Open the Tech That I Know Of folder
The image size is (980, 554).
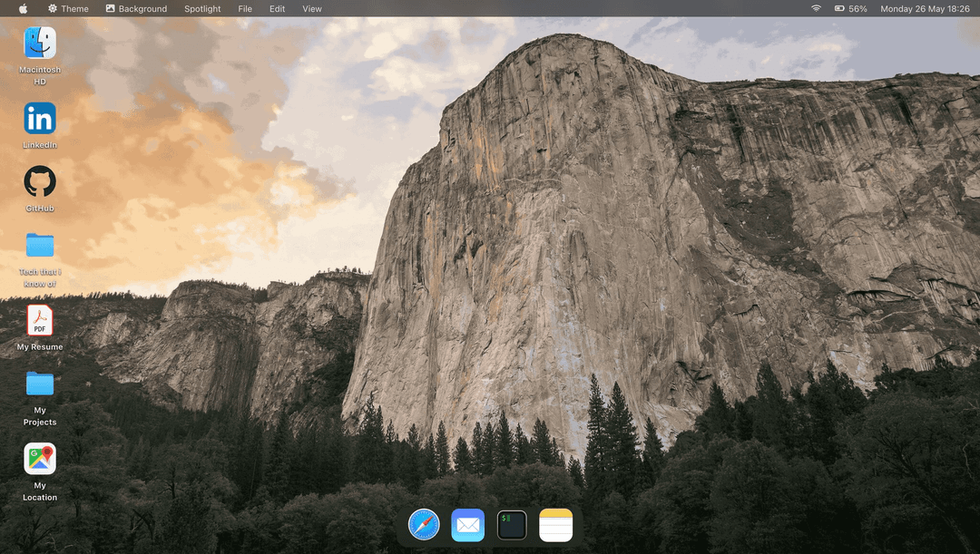point(40,245)
